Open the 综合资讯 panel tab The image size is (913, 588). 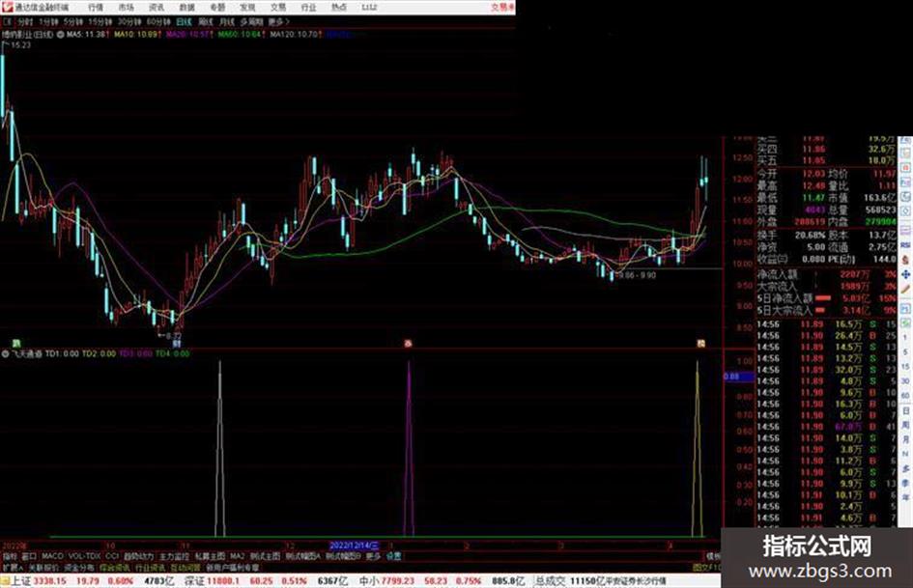[x=114, y=567]
